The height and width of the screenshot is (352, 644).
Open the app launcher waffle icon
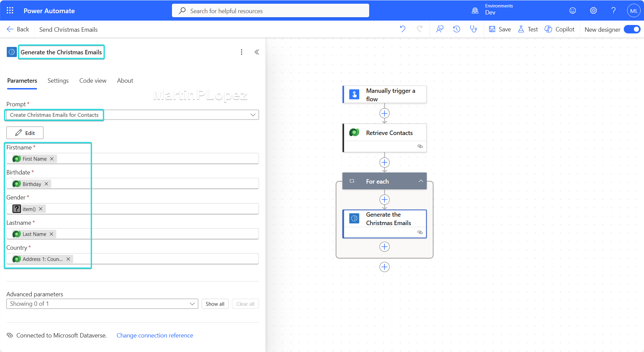10,10
